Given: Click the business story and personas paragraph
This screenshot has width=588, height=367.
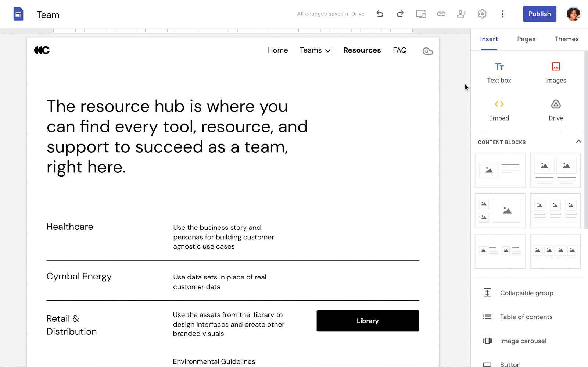Looking at the screenshot, I should [x=223, y=237].
